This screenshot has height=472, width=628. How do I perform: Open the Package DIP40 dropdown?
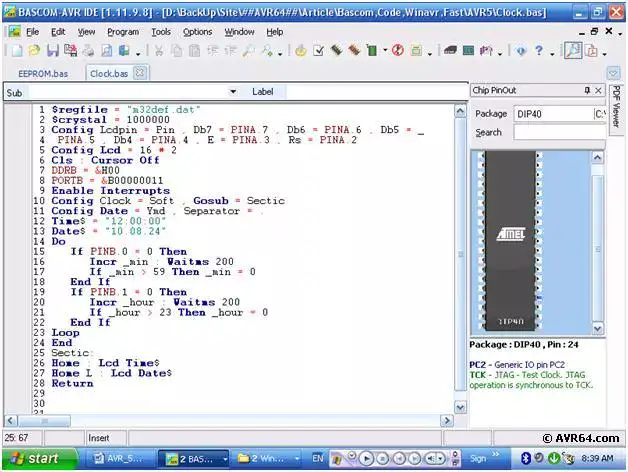point(599,114)
